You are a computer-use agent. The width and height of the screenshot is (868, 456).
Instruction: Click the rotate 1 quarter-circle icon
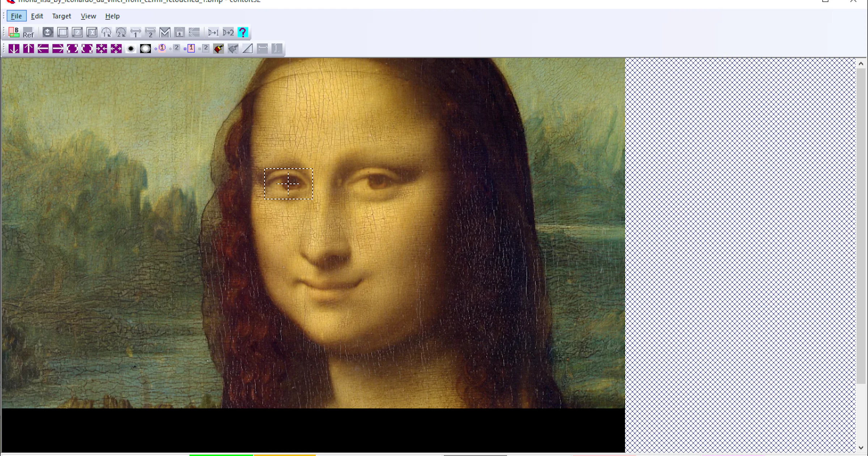[106, 32]
